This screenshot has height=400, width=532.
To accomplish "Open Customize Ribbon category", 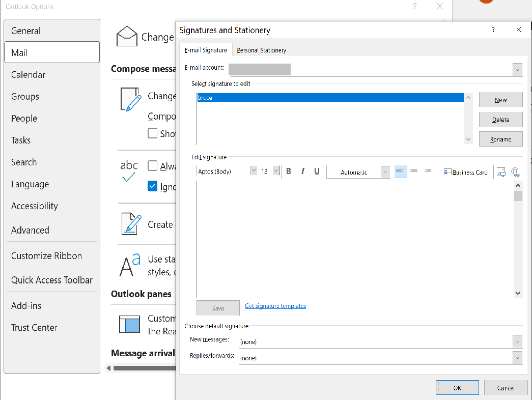I will pyautogui.click(x=52, y=255).
